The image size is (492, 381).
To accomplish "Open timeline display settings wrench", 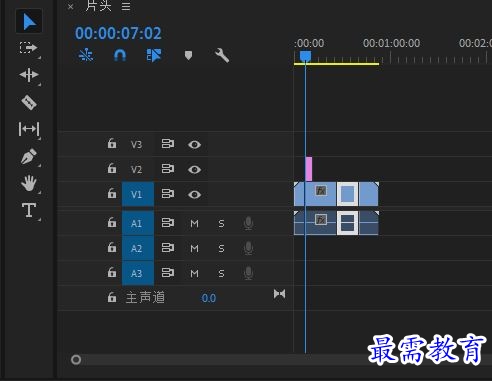I will (x=222, y=55).
